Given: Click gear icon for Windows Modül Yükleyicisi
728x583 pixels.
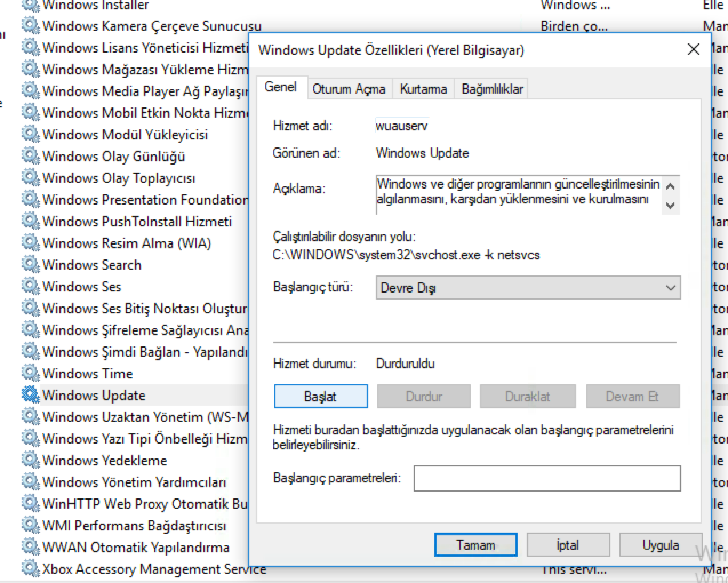Looking at the screenshot, I should click(30, 134).
